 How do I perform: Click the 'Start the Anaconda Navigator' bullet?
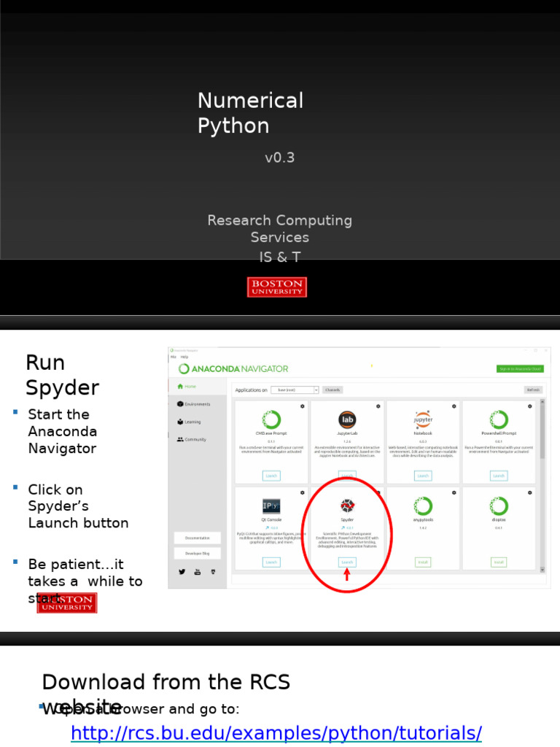point(63,431)
